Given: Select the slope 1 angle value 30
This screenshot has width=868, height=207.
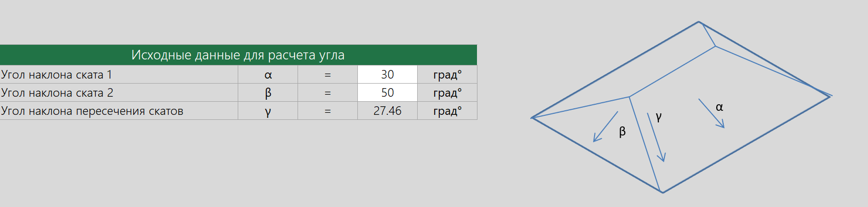Looking at the screenshot, I should pyautogui.click(x=388, y=75).
